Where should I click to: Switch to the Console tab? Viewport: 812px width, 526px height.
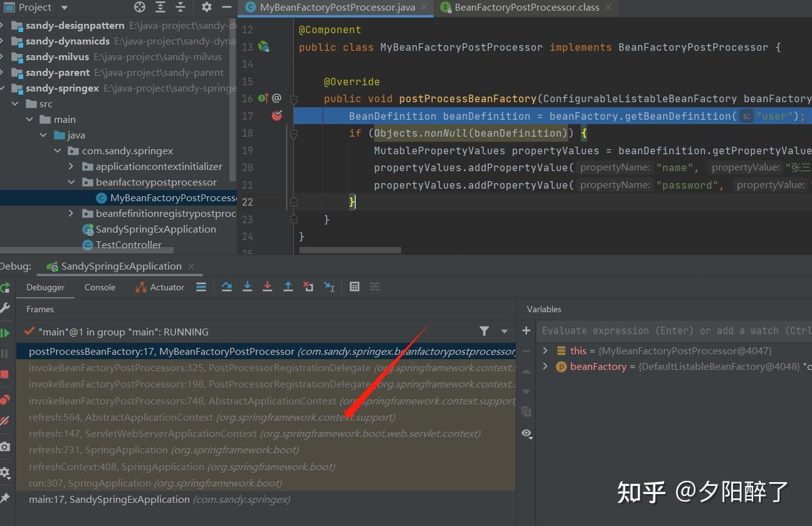pos(100,287)
